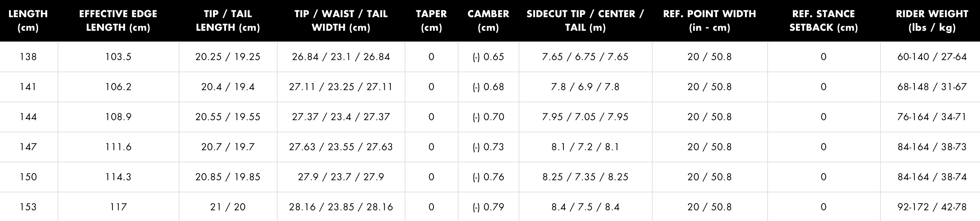This screenshot has width=980, height=221.
Task: Click the TIP / TAIL LENGTH header
Action: (227, 20)
